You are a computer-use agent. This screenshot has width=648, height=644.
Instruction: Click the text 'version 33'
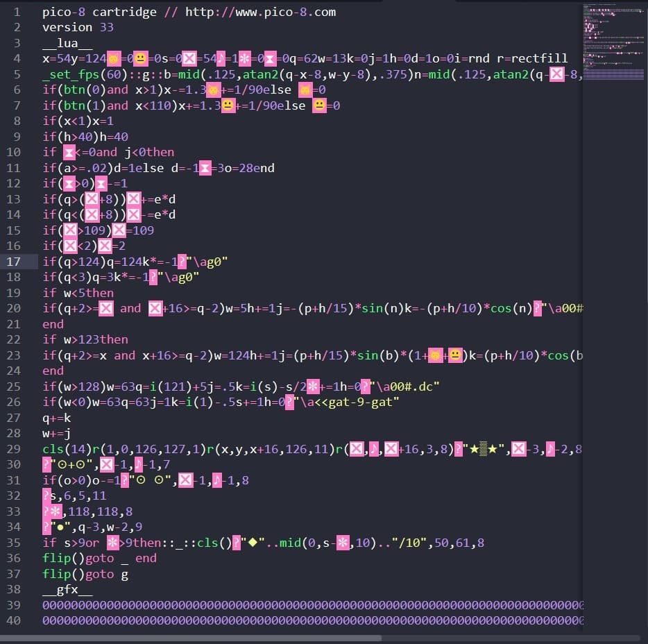78,27
